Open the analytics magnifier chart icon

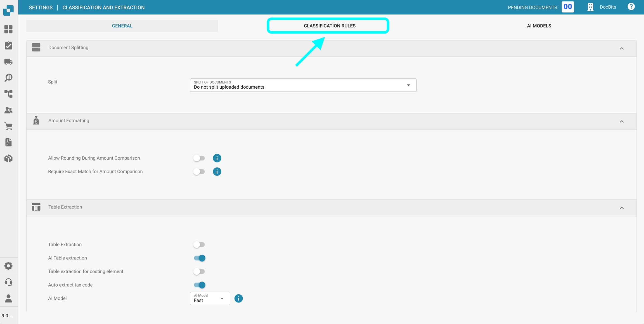coord(8,78)
